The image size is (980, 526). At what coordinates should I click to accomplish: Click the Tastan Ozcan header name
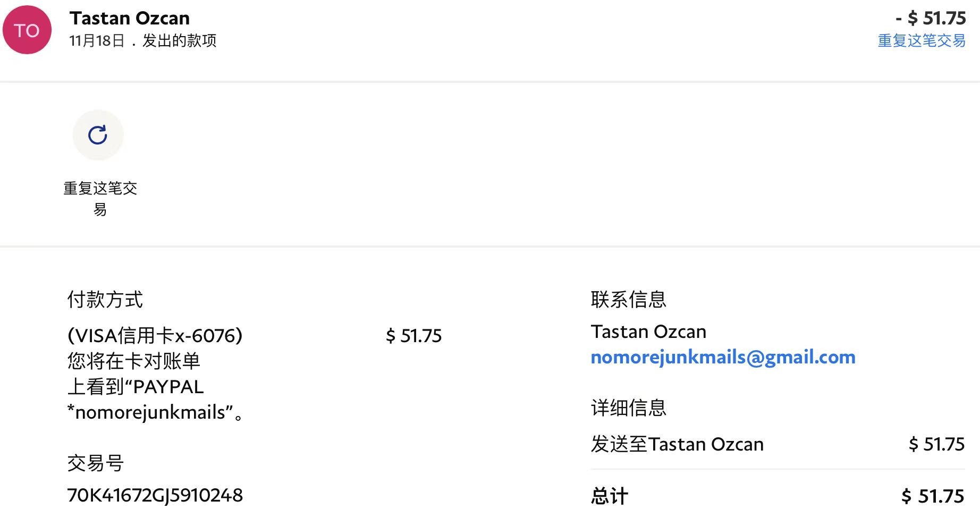(130, 18)
